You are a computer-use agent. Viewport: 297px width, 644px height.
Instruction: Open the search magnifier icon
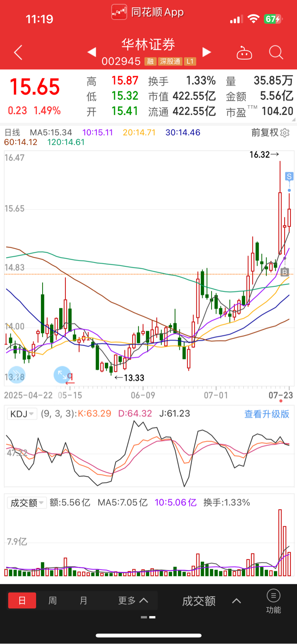tap(276, 52)
